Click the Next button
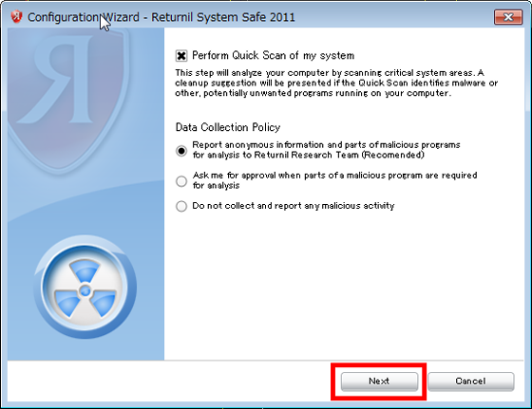532x409 pixels. (379, 381)
